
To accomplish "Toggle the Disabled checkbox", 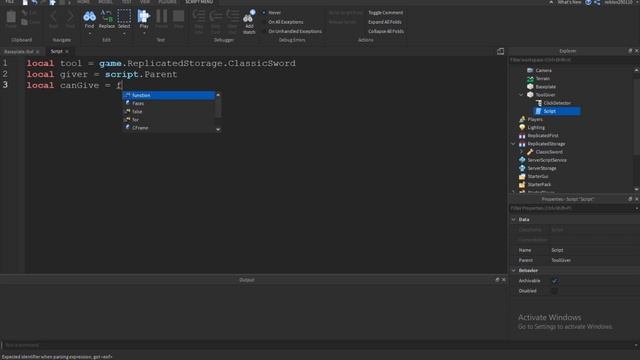I will click(x=554, y=291).
